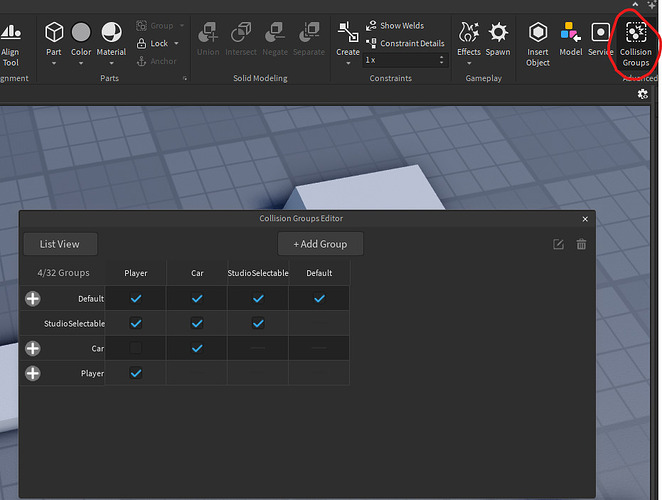Expand the Group dropdown arrow
This screenshot has height=500, width=662.
[x=182, y=26]
